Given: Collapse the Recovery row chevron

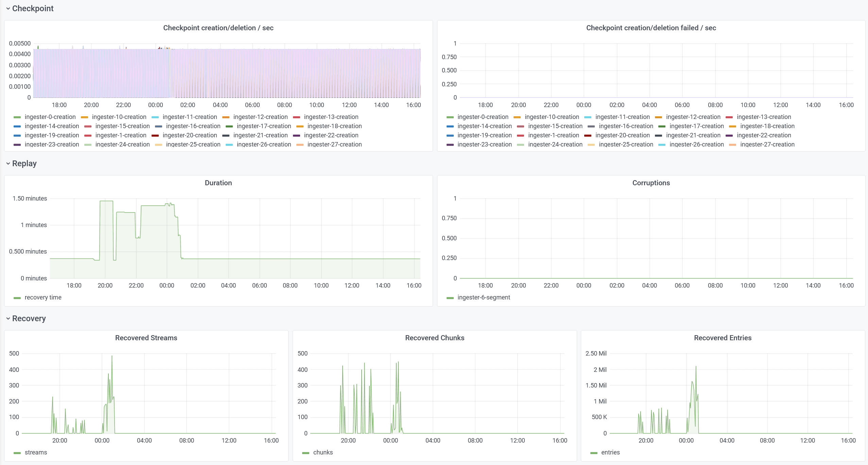Looking at the screenshot, I should (x=8, y=318).
